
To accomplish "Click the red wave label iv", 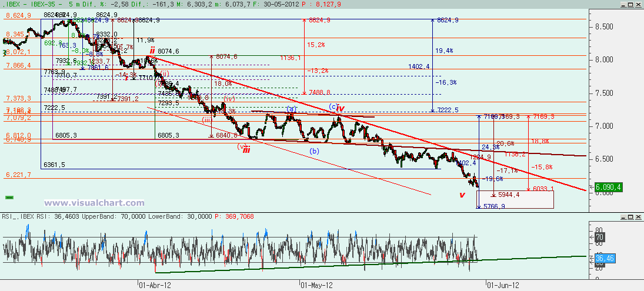I will click(x=341, y=108).
